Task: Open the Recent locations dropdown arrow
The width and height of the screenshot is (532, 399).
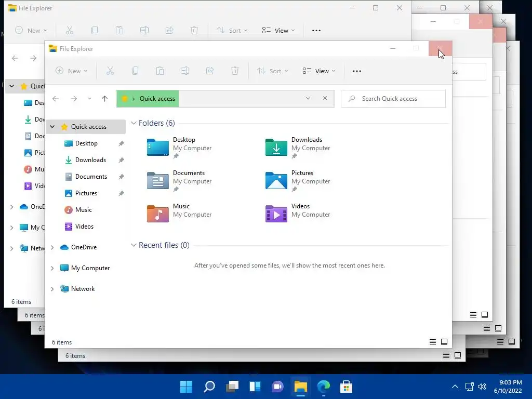Action: (89, 99)
